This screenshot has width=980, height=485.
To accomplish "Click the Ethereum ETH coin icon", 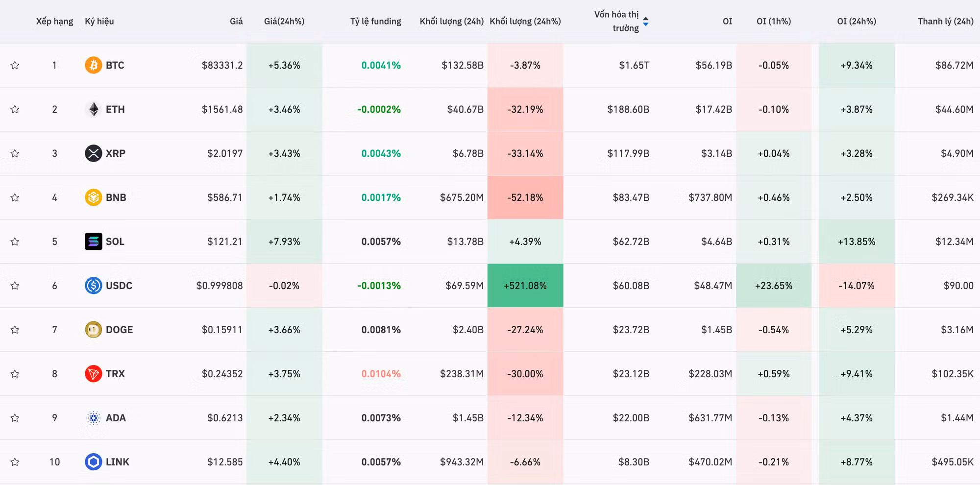I will pyautogui.click(x=93, y=109).
